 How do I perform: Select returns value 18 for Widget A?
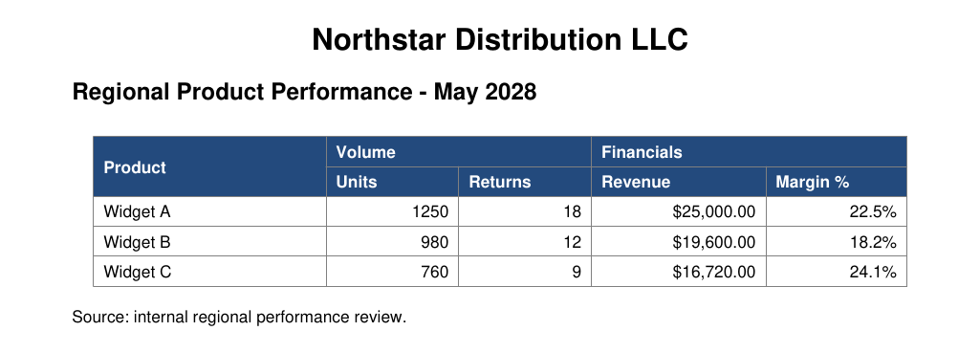click(573, 212)
